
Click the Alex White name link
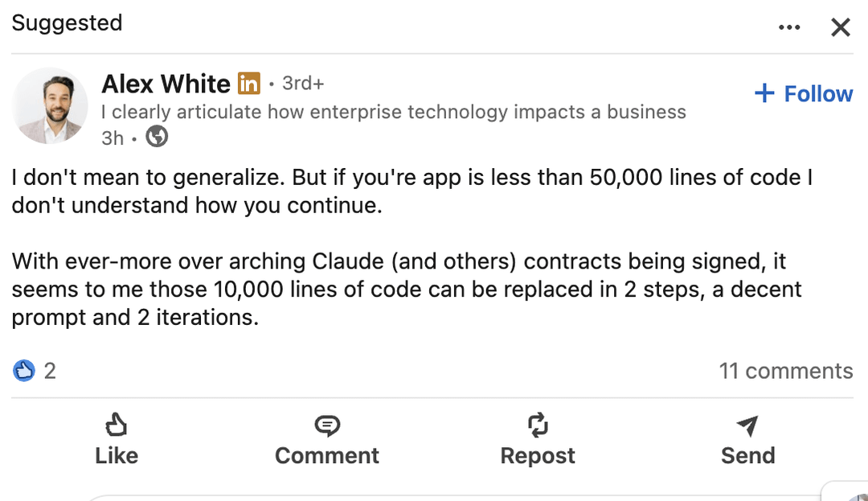click(x=166, y=84)
